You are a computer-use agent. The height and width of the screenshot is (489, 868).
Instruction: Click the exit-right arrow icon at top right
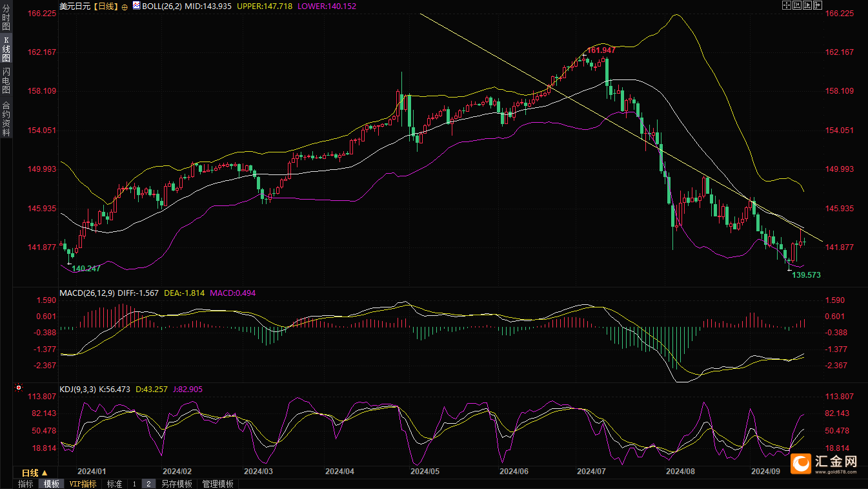click(818, 5)
